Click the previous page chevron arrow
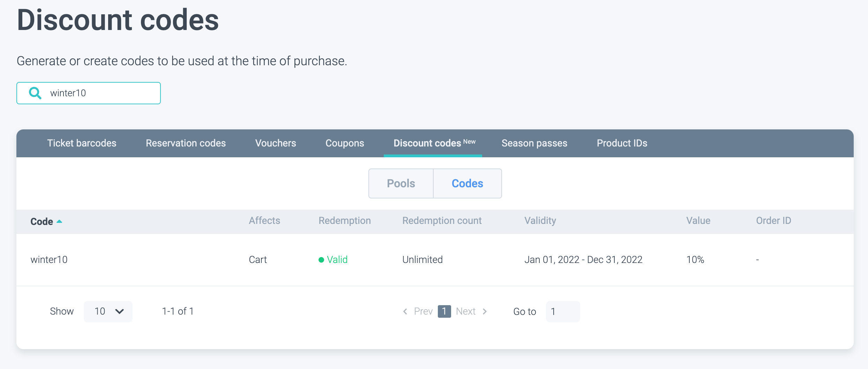 405,311
